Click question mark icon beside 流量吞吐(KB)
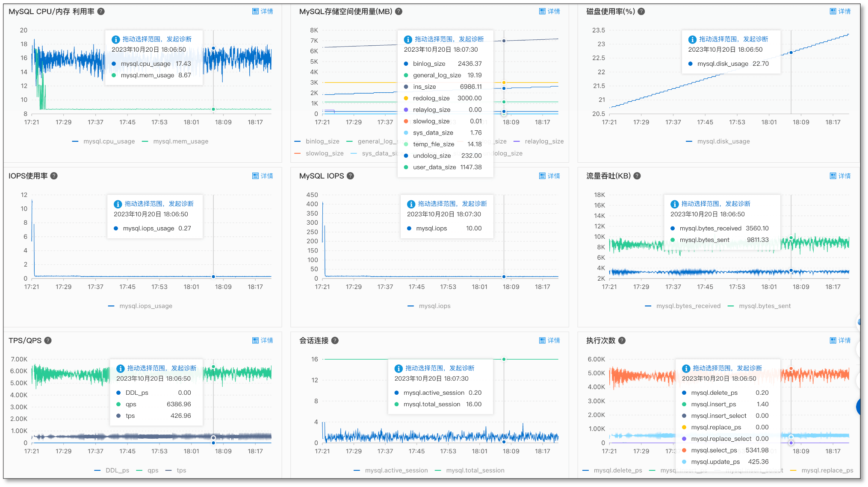868x487 pixels. pos(637,176)
